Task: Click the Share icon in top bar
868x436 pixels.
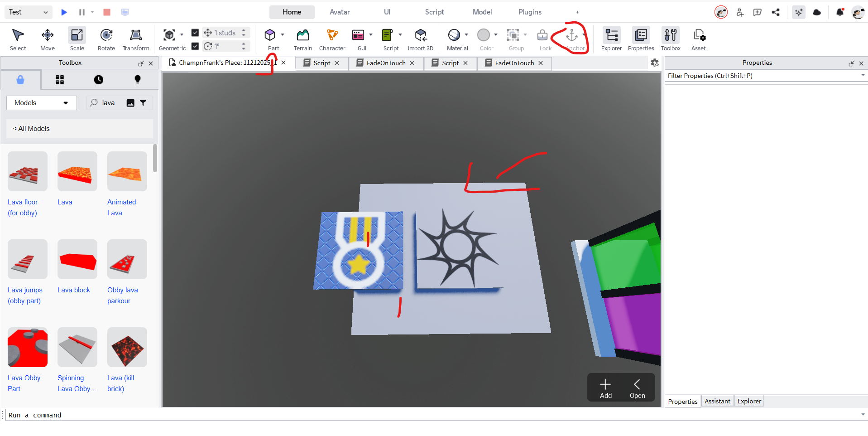Action: pos(776,12)
